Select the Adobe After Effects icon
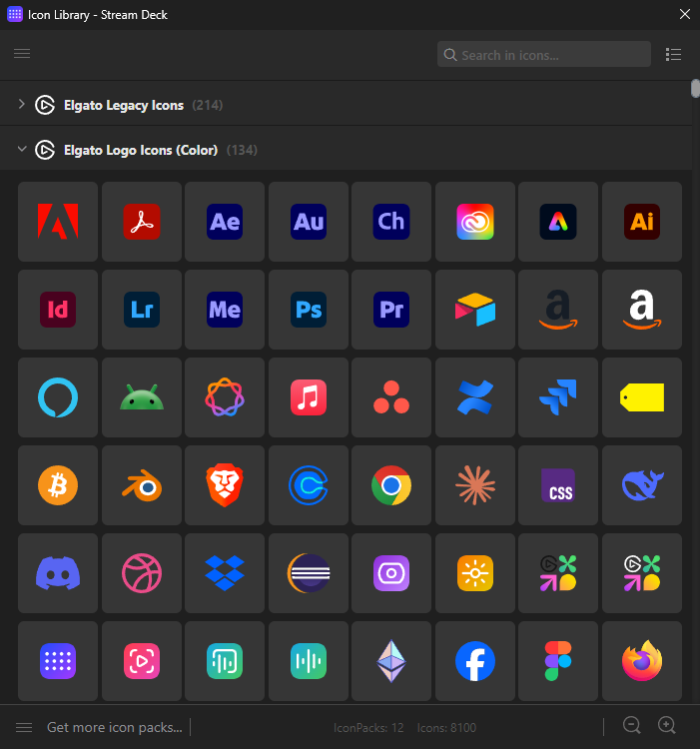Screen dimensions: 700x749 click(x=225, y=222)
